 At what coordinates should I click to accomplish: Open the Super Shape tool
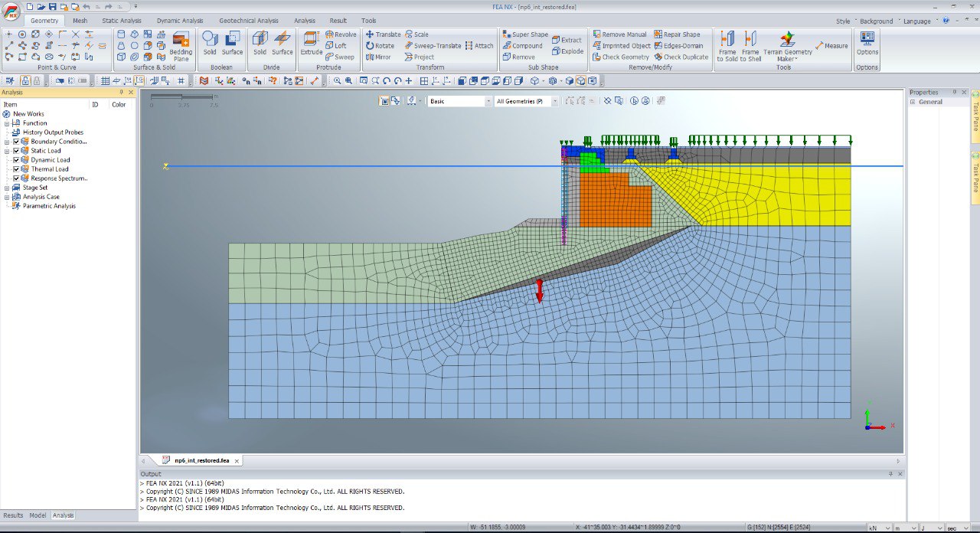click(x=525, y=34)
